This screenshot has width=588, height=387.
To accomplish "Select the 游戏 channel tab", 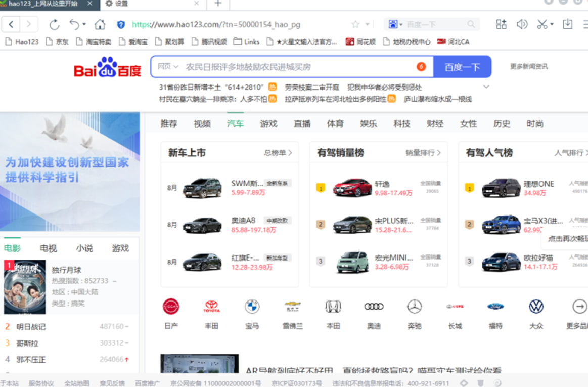I will (x=269, y=124).
